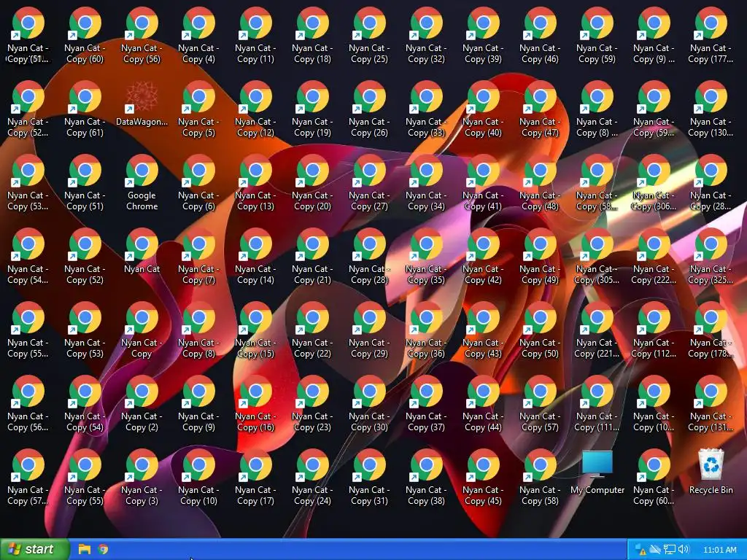Select Nyan Cat - Copy (33) shortcut
The width and height of the screenshot is (747, 560).
pos(426,109)
